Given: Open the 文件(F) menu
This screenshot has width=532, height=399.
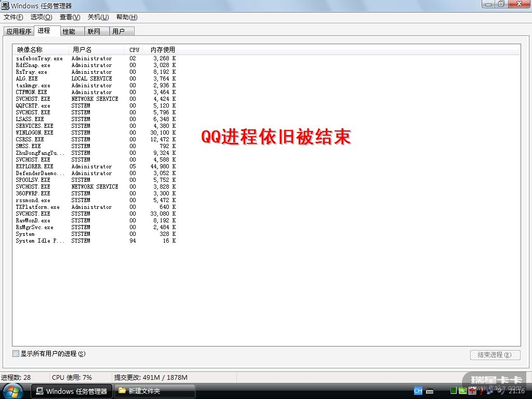Looking at the screenshot, I should [x=13, y=17].
